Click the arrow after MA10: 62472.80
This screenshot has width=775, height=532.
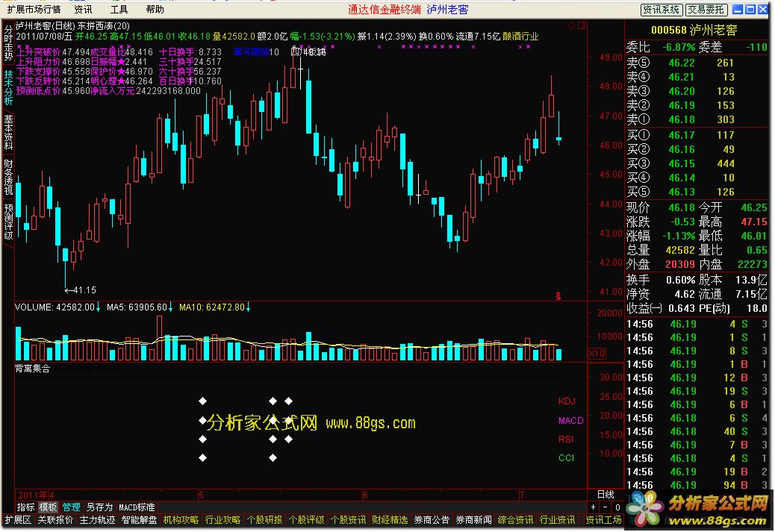(x=248, y=307)
